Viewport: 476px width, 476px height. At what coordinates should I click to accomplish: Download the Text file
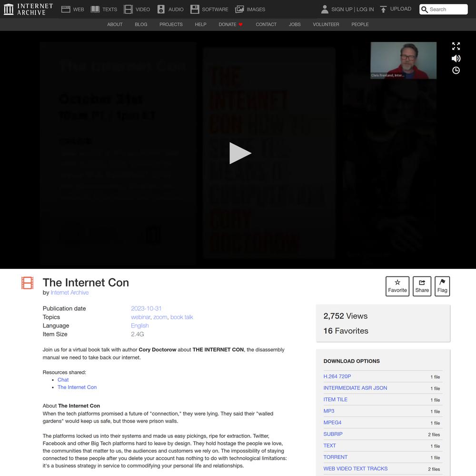pos(329,446)
